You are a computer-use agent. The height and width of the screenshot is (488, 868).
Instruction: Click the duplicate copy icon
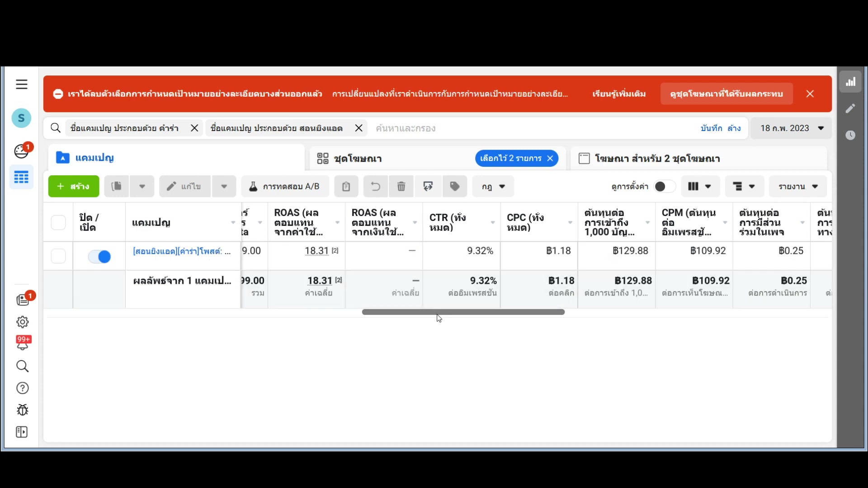[x=117, y=187]
